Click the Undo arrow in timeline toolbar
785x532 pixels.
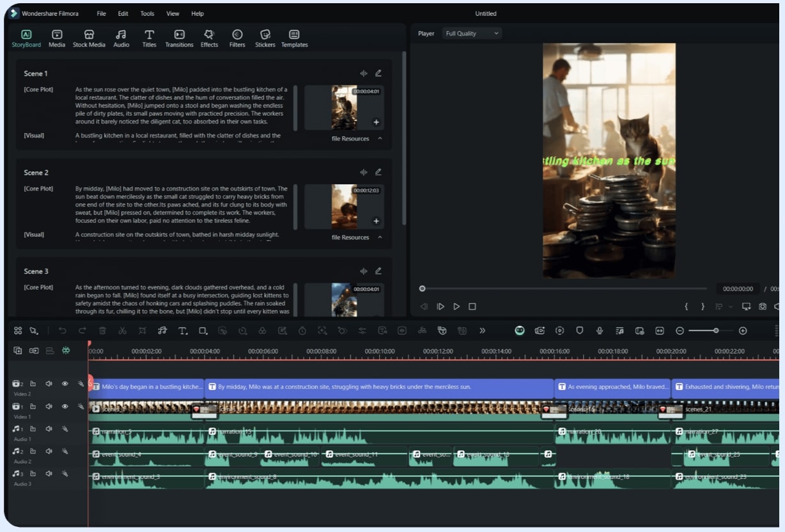pyautogui.click(x=62, y=331)
